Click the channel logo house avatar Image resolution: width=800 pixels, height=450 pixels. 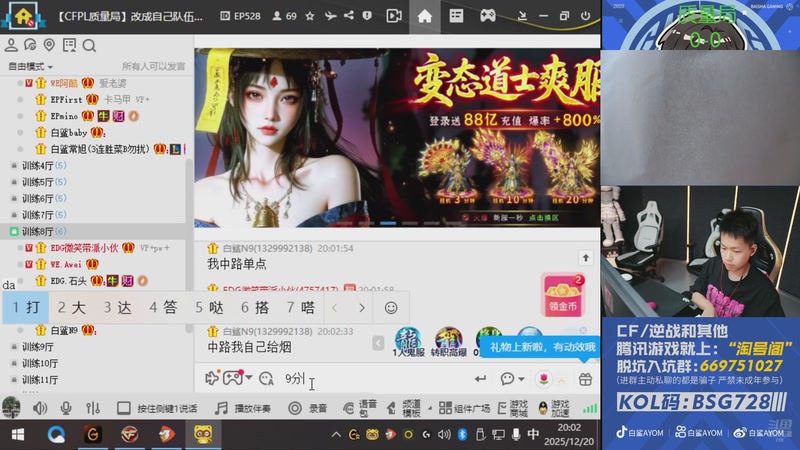coord(23,16)
